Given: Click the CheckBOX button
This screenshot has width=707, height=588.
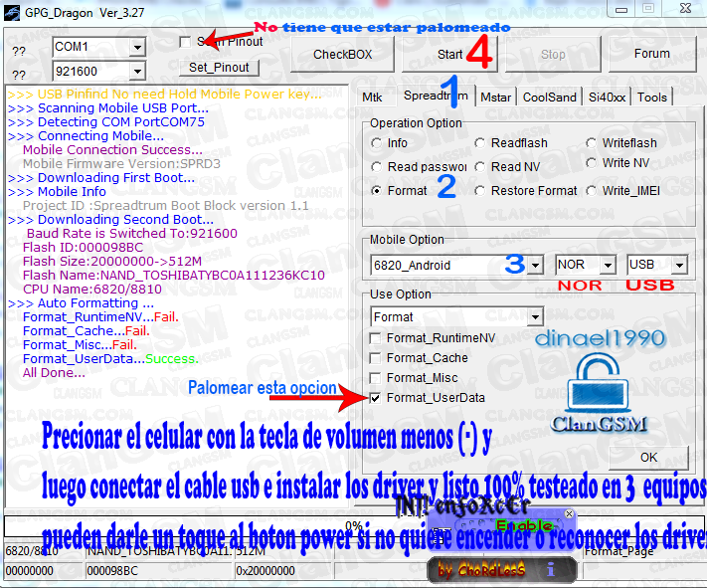Looking at the screenshot, I should [342, 54].
